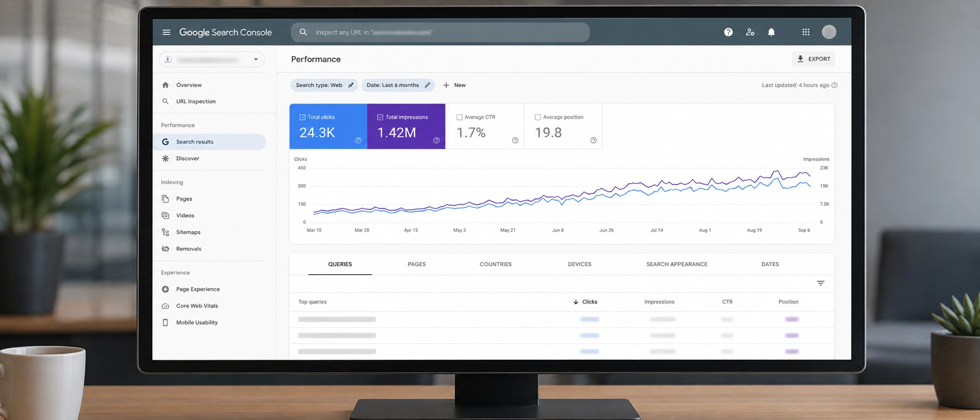The image size is (980, 420).
Task: Open Average position help icon
Action: [x=594, y=140]
